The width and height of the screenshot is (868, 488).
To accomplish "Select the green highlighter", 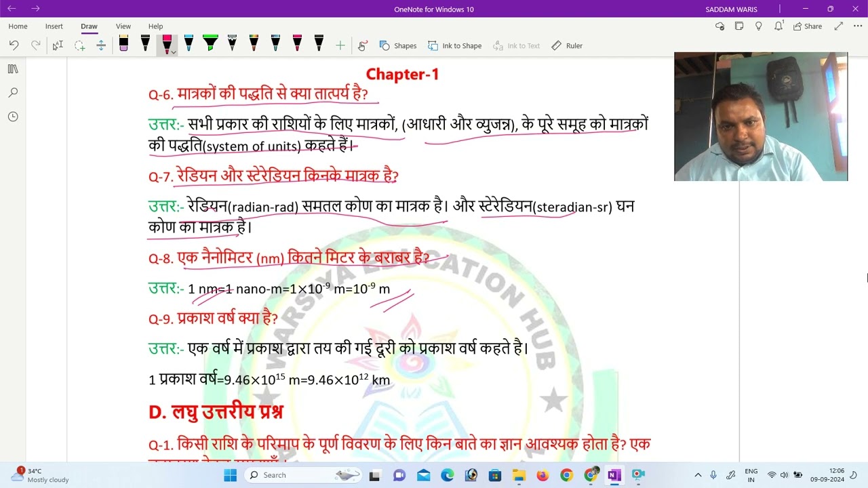I will (x=210, y=44).
